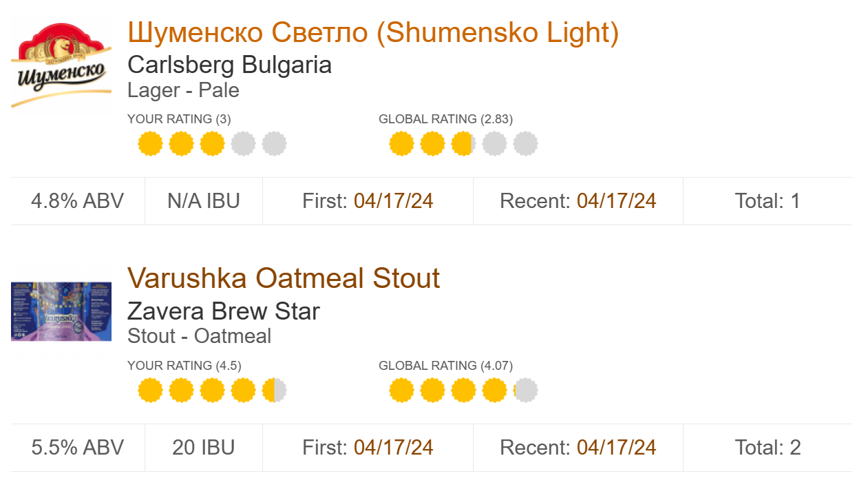Click the Total: 1 cell for Shumensko
868x478 pixels.
[x=768, y=201]
